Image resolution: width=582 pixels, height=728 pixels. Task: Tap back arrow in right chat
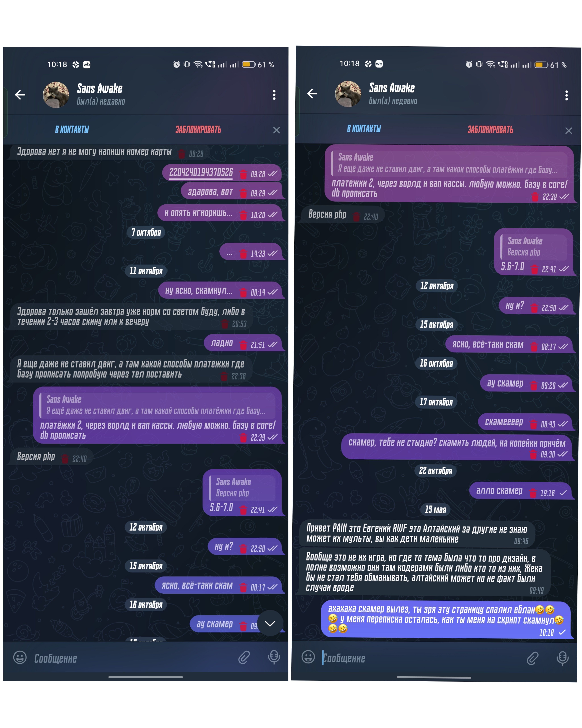click(x=312, y=94)
